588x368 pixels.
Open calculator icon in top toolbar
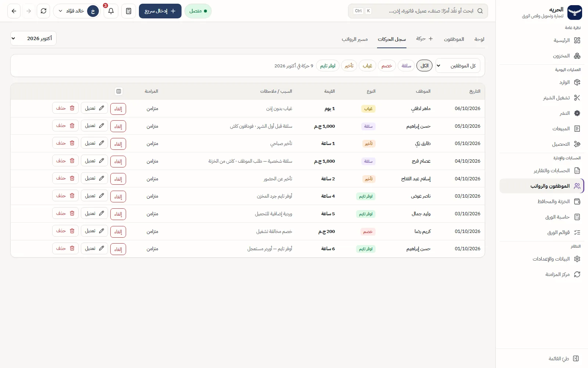[129, 11]
